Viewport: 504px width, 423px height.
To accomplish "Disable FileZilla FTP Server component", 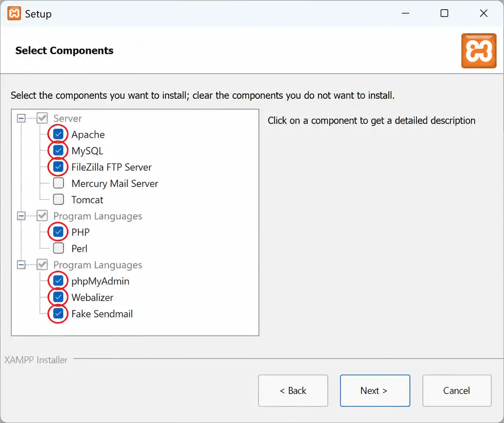I will (x=58, y=167).
